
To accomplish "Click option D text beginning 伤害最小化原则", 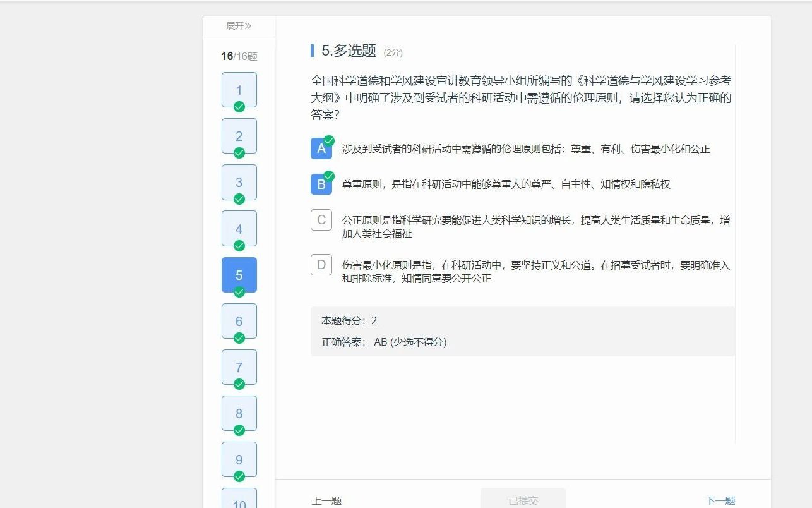I will pyautogui.click(x=536, y=272).
